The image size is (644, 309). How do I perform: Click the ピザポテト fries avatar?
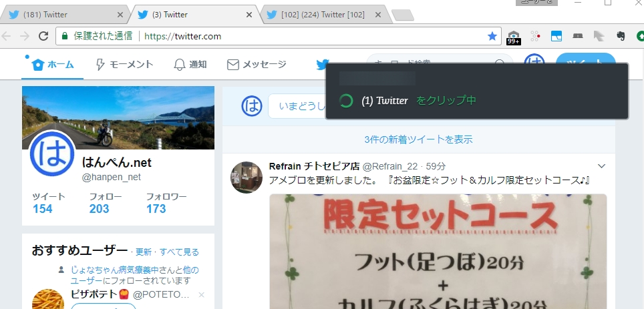coord(48,300)
